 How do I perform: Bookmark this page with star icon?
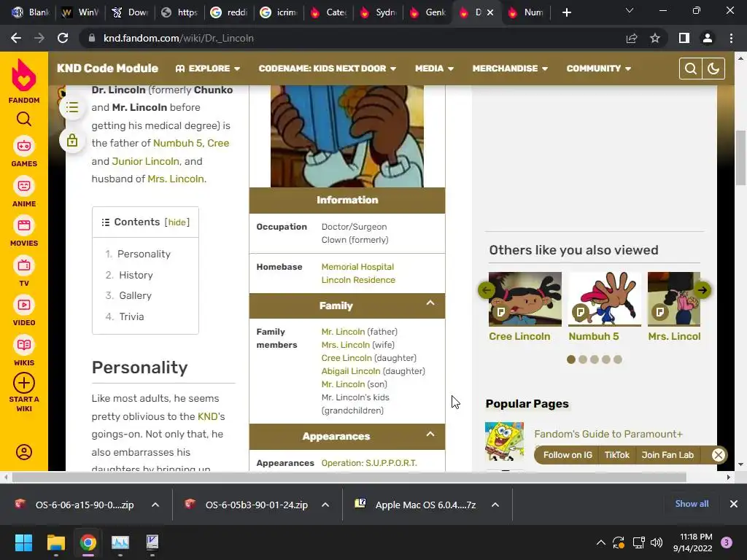click(x=655, y=38)
